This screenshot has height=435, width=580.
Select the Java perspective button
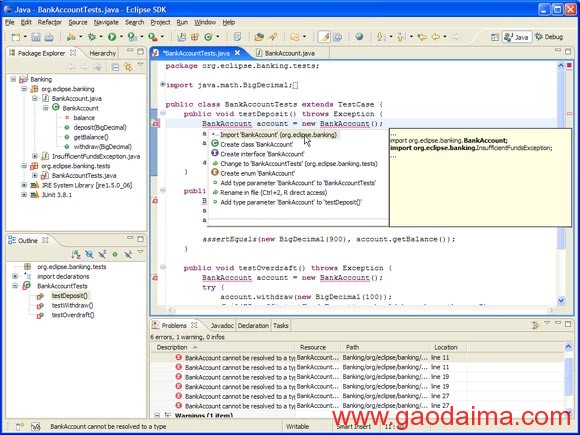[x=516, y=37]
